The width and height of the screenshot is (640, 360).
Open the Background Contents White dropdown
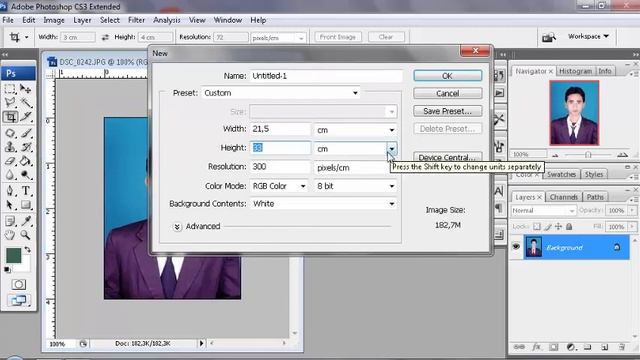[x=323, y=204]
